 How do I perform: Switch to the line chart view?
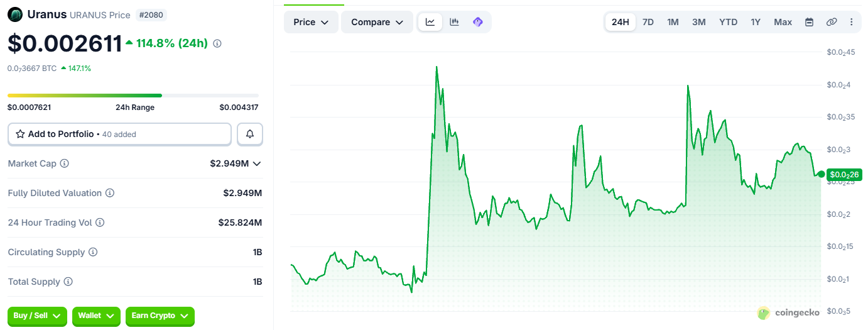[430, 22]
